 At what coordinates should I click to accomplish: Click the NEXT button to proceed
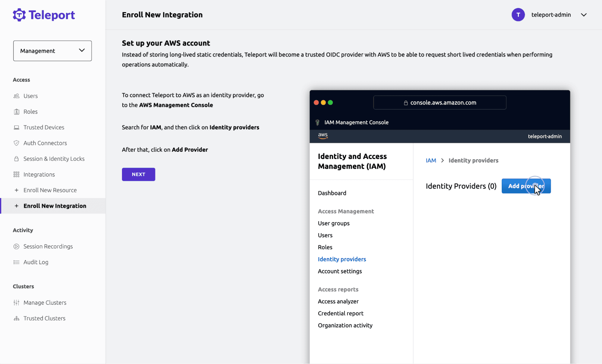pos(139,174)
